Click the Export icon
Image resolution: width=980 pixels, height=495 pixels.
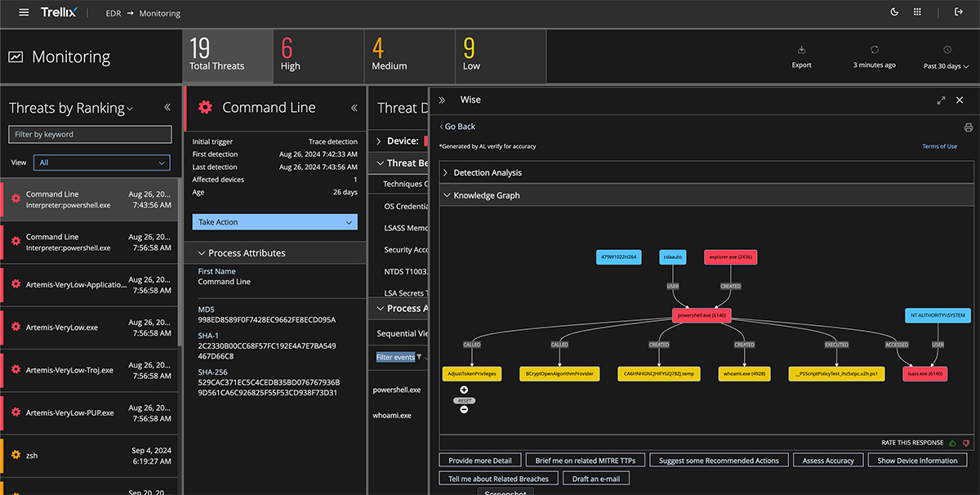click(x=802, y=51)
